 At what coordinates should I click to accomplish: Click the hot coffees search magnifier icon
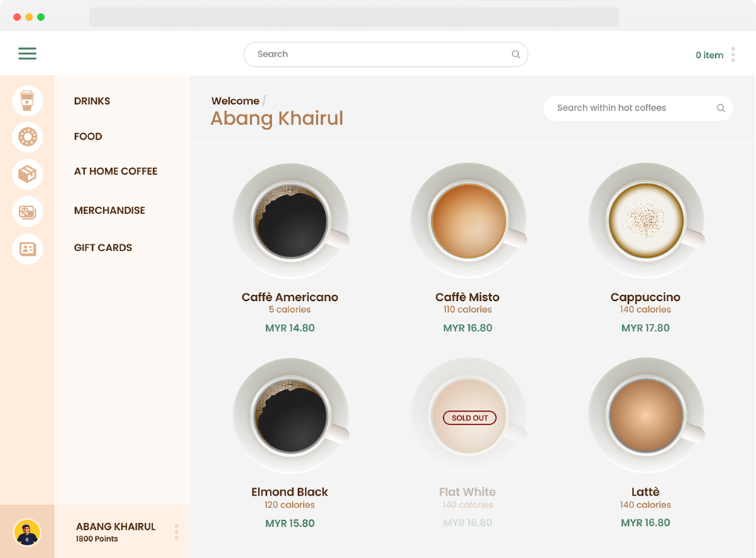coord(720,108)
